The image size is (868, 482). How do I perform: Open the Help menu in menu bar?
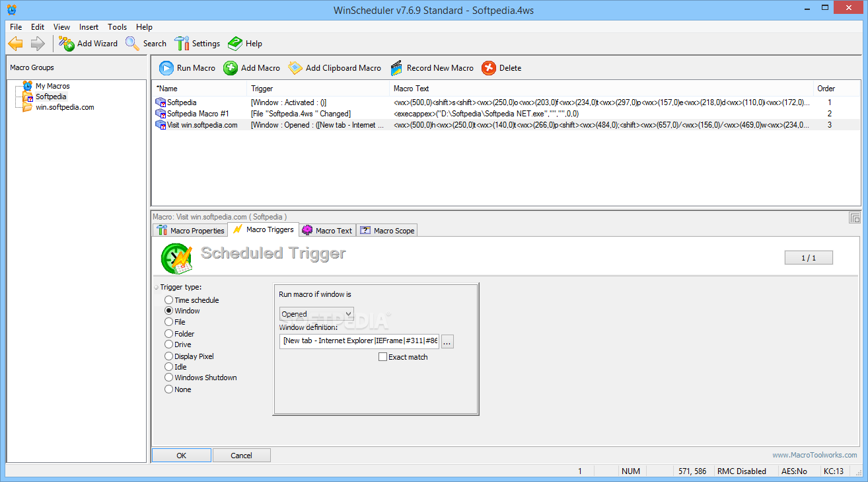point(144,27)
